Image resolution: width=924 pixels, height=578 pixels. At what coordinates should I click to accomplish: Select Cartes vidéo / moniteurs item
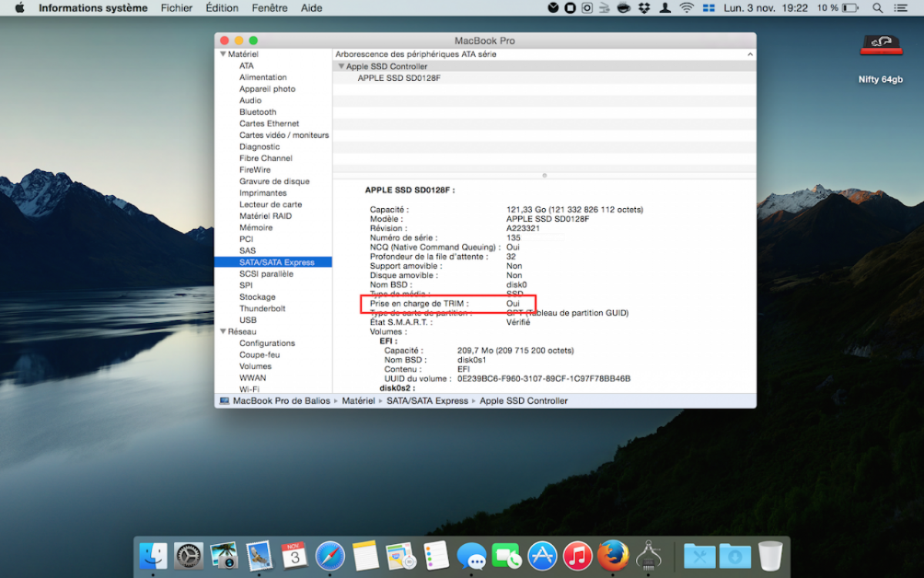[x=284, y=136]
